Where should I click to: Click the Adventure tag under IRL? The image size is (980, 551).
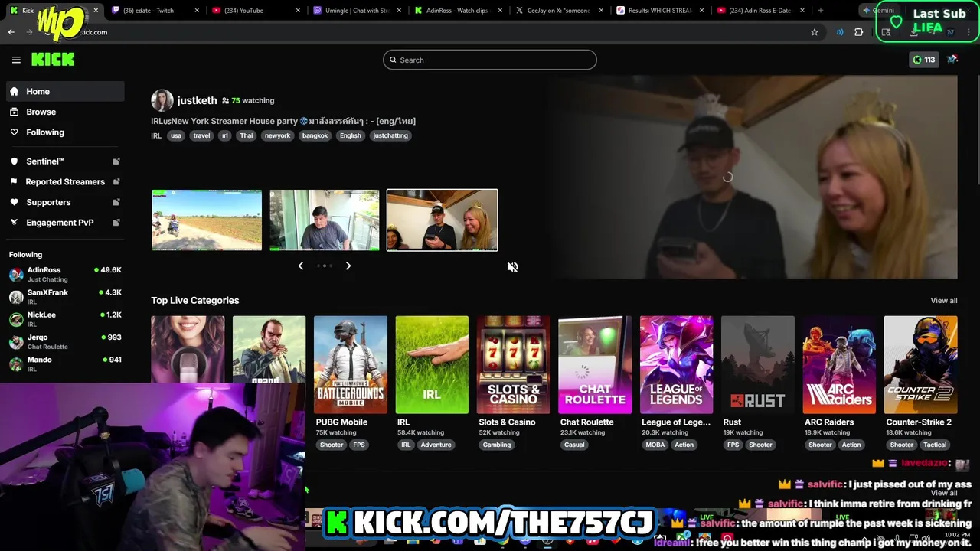436,445
